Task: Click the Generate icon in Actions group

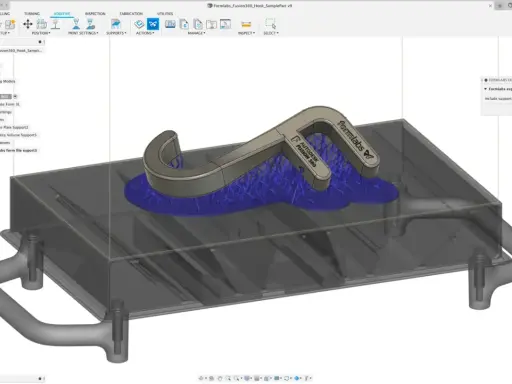Action: point(139,24)
